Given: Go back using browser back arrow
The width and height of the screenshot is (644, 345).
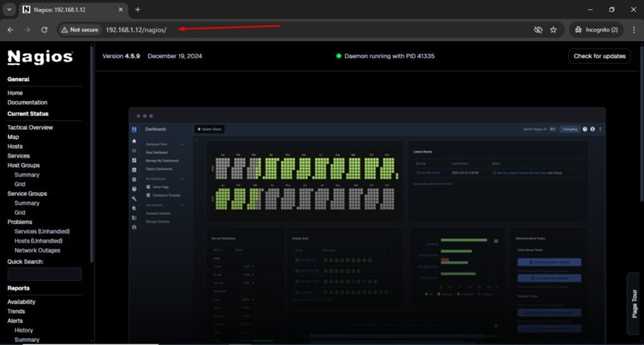Looking at the screenshot, I should pos(10,30).
